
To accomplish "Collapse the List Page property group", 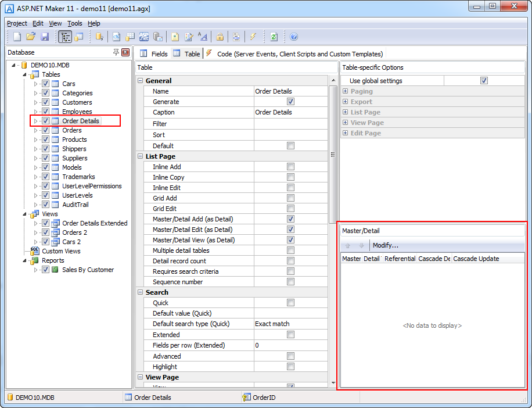I will (140, 156).
